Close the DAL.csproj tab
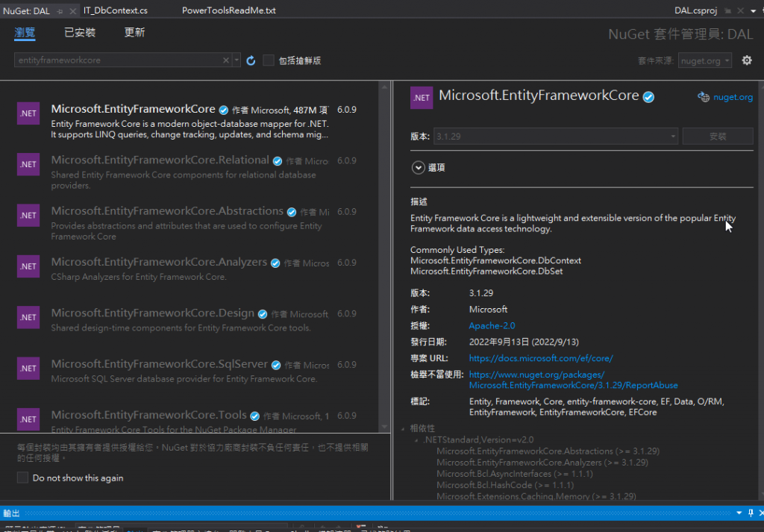This screenshot has width=764, height=532. [740, 10]
